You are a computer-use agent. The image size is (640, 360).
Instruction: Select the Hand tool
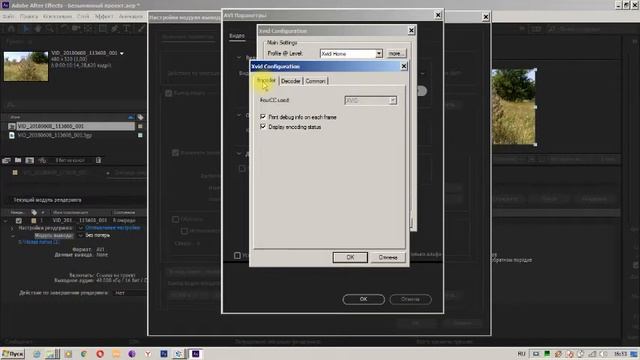38,29
